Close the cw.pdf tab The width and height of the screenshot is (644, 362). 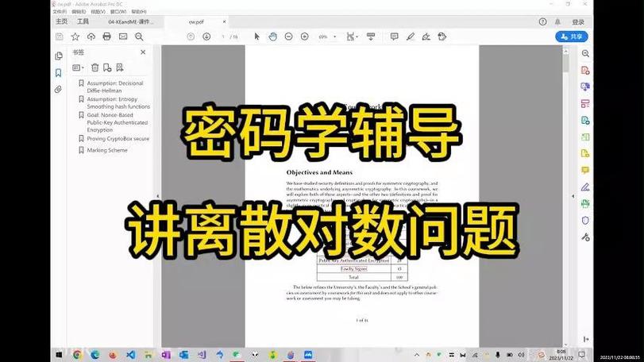pos(224,21)
